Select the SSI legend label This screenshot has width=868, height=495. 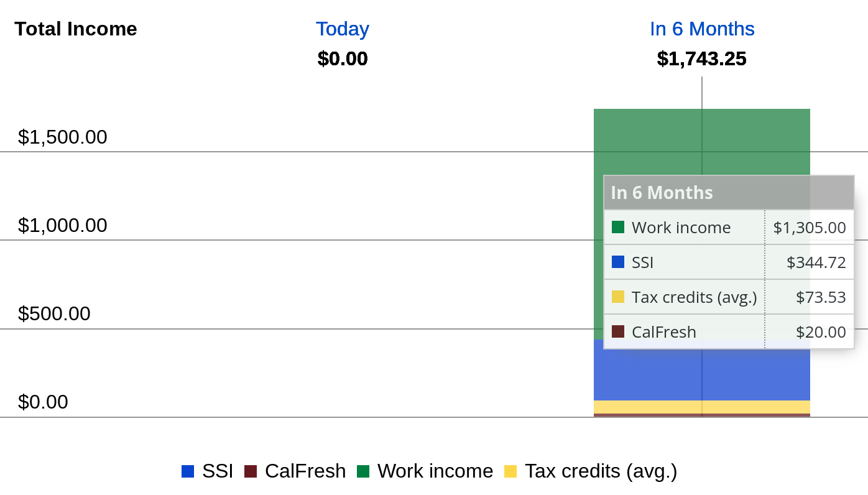pyautogui.click(x=218, y=471)
